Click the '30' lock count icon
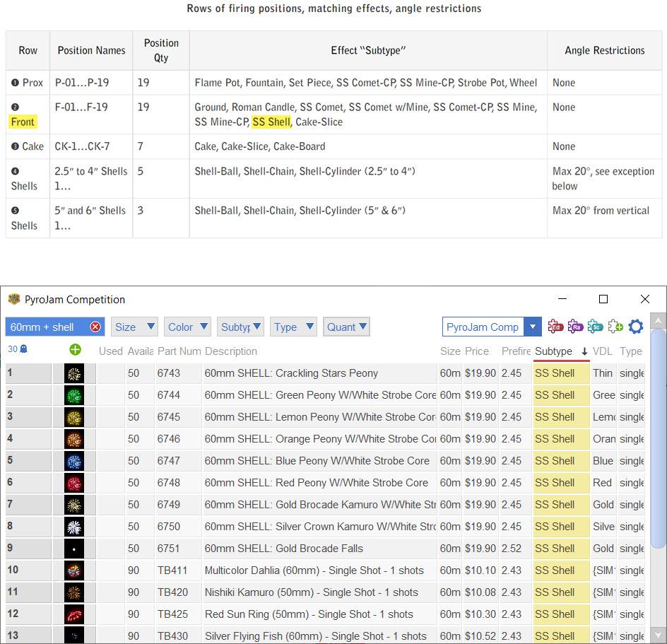This screenshot has width=667, height=644. point(18,349)
